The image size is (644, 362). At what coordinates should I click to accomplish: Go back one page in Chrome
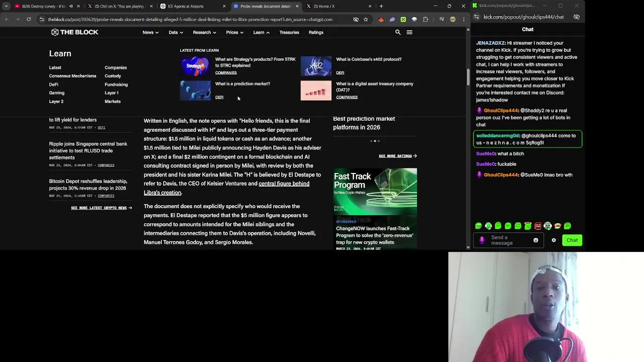coord(7,19)
